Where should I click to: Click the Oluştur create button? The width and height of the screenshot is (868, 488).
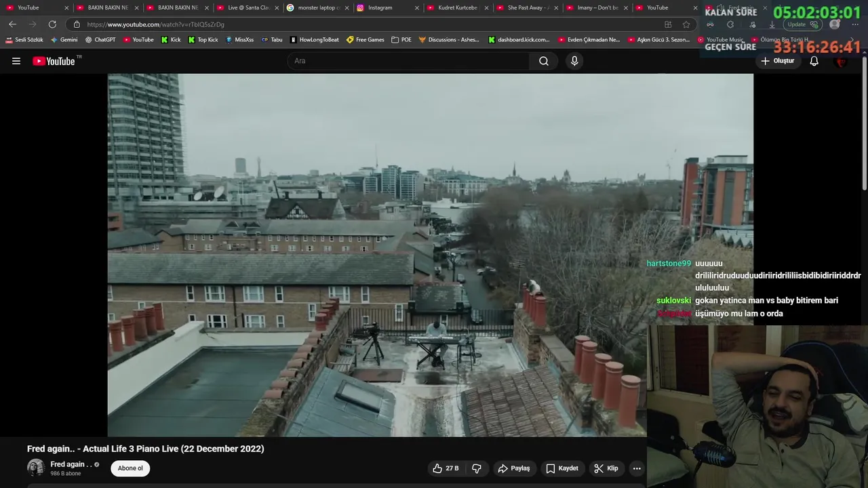tap(777, 61)
